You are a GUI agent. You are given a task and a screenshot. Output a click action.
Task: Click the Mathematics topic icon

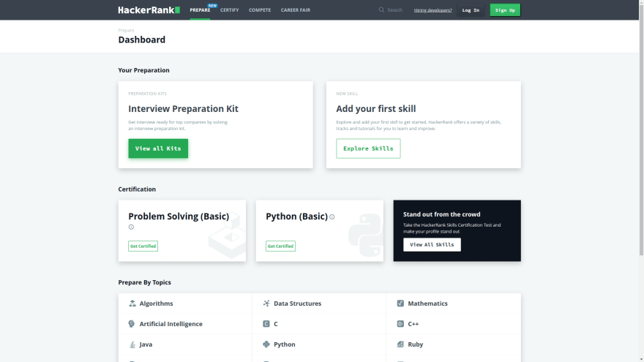pos(400,303)
